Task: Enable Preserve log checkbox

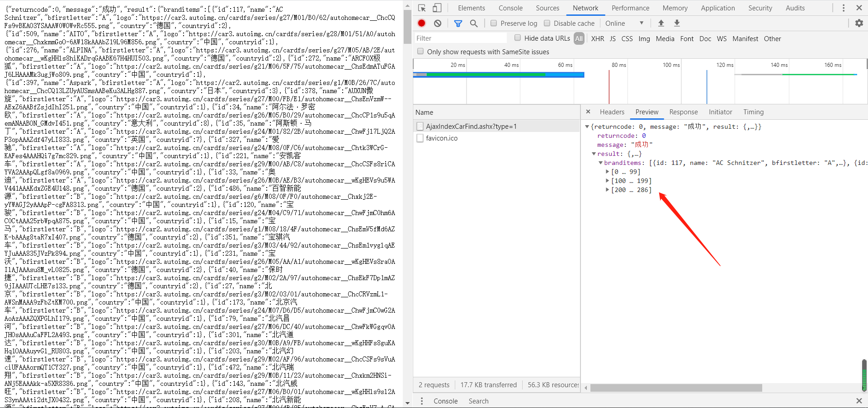Action: click(x=494, y=23)
